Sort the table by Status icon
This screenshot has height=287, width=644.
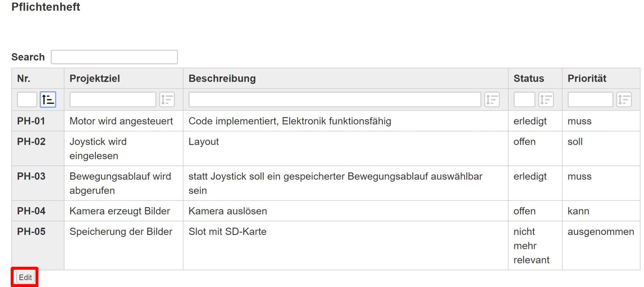pos(546,100)
